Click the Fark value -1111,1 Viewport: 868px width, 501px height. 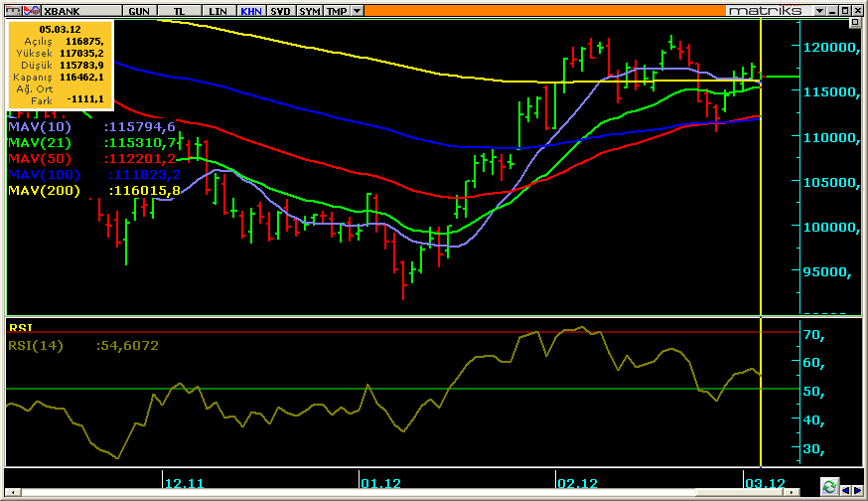coord(85,99)
